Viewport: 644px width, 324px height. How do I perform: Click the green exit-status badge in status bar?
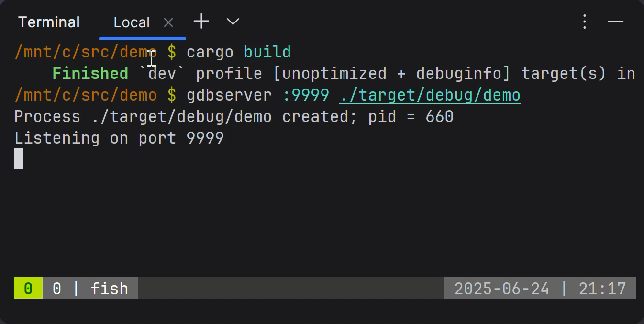(28, 288)
